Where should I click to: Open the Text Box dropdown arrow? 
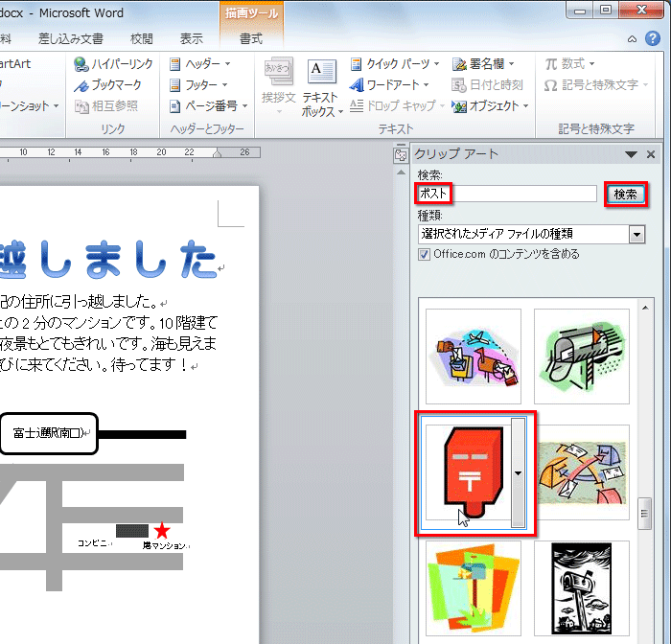pyautogui.click(x=340, y=112)
